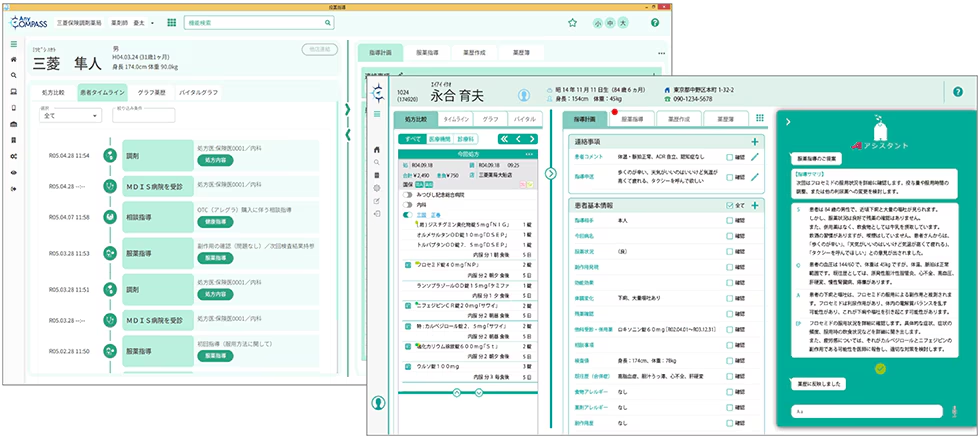Click the pencil edit icon for 患者コメント
This screenshot has width=980, height=437.
pyautogui.click(x=755, y=157)
